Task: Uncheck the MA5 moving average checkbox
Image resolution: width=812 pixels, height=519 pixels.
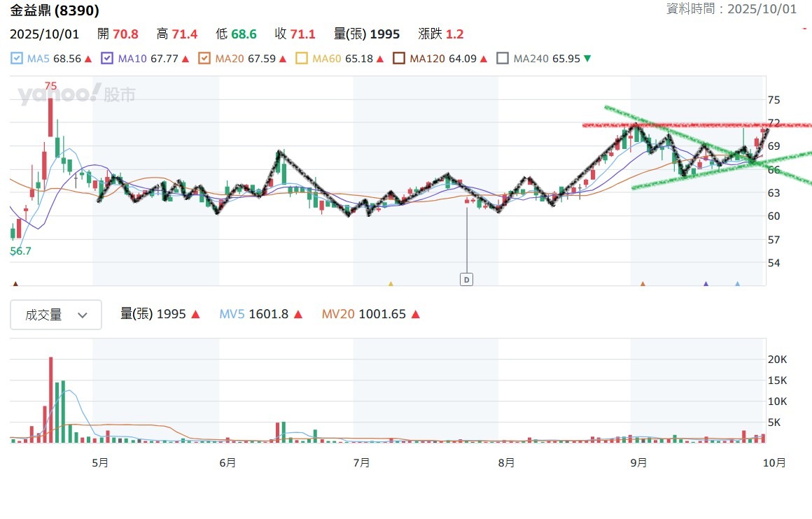Action: pyautogui.click(x=17, y=59)
